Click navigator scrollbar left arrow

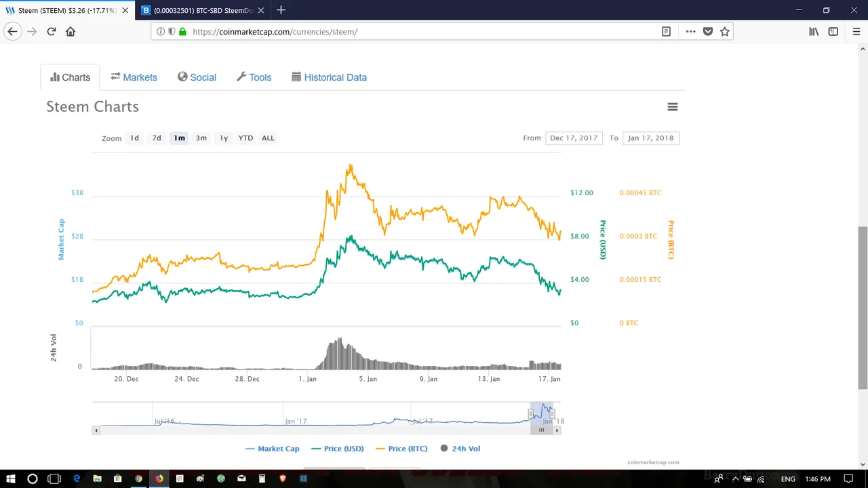pos(96,430)
